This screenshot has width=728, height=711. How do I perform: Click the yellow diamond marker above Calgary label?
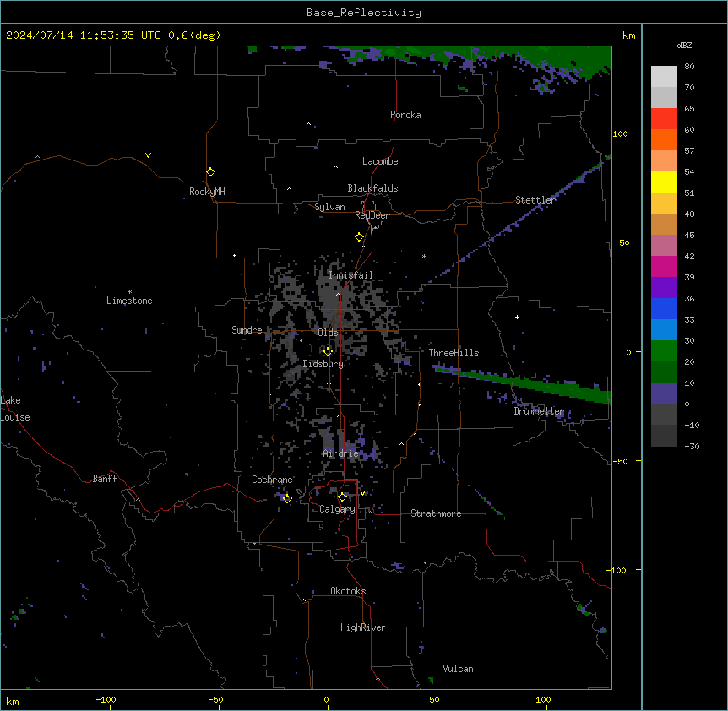[x=342, y=497]
